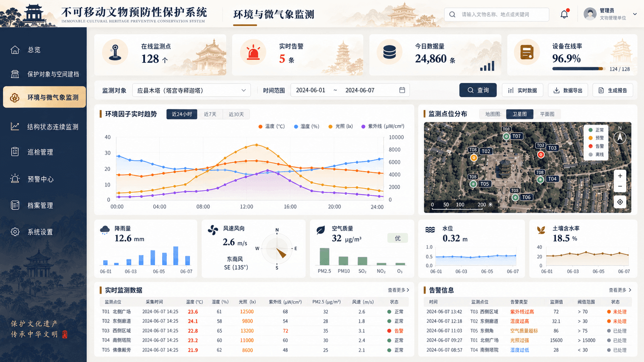This screenshot has width=644, height=362.
Task: Toggle 温度 (°C) series in chart legend
Action: tap(272, 126)
